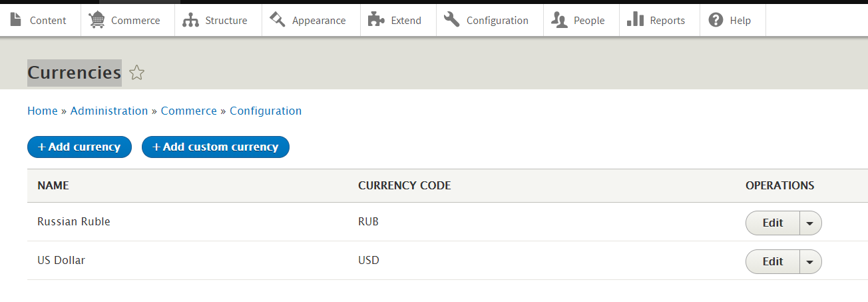Click the Configuration wrench icon
This screenshot has width=868, height=302.
[452, 20]
